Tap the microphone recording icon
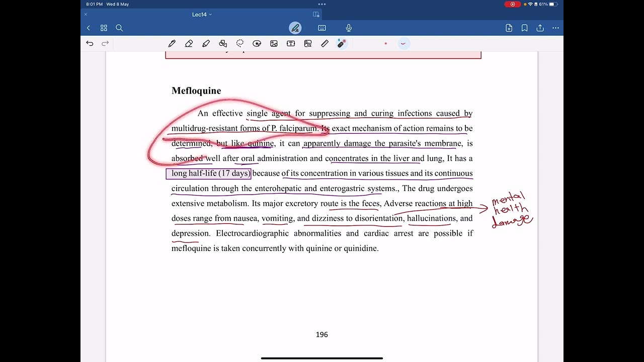Screen dimensions: 644x362 (349, 28)
